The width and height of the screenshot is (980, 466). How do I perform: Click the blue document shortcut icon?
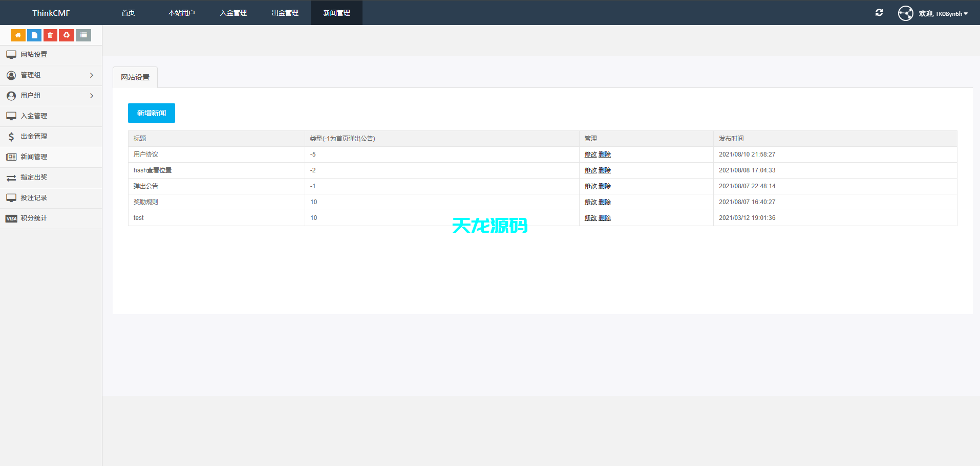pyautogui.click(x=34, y=35)
